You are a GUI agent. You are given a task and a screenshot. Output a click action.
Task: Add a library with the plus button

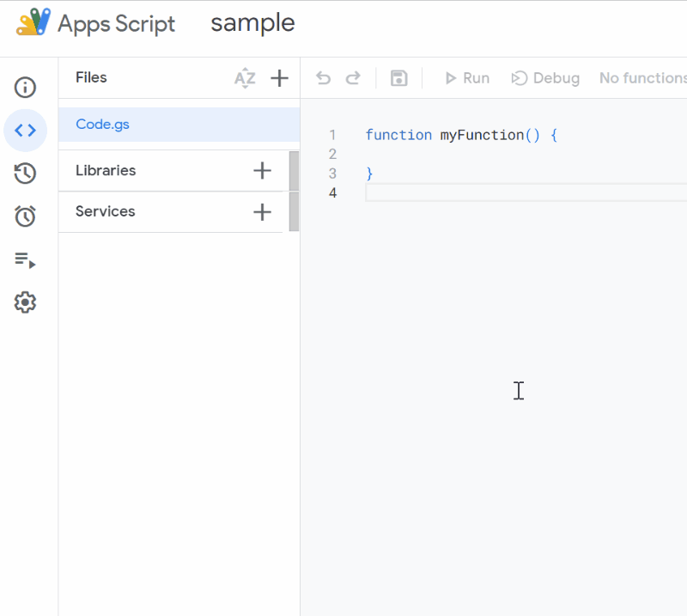point(262,171)
